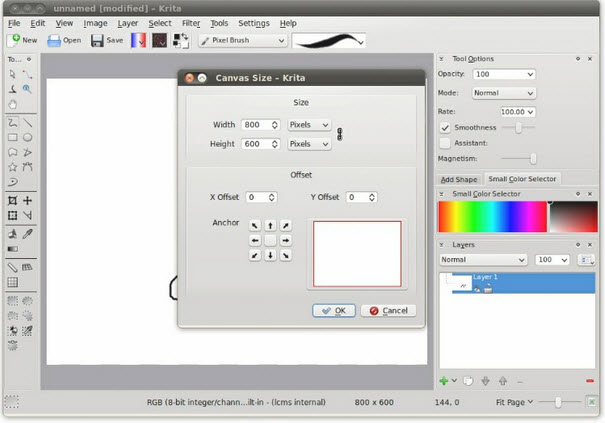This screenshot has height=423, width=605.
Task: Open the brush preset stroke preview dropdown
Action: [x=329, y=41]
